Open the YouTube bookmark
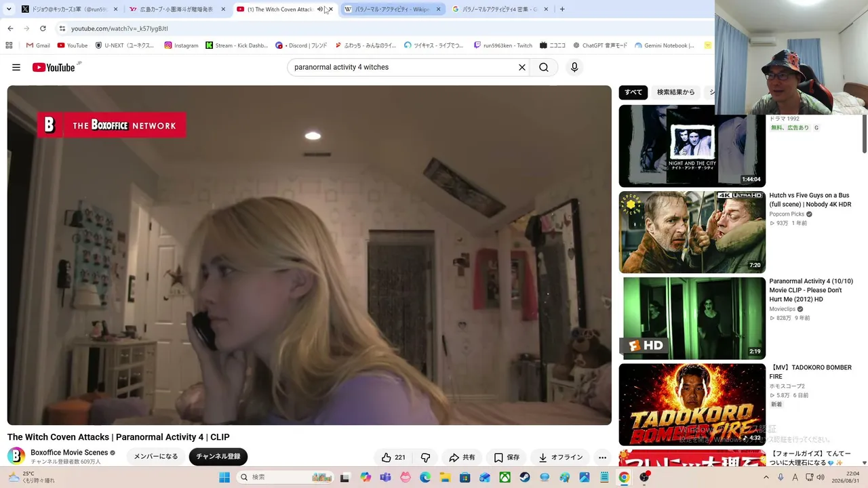The width and height of the screenshot is (868, 488). click(x=73, y=45)
